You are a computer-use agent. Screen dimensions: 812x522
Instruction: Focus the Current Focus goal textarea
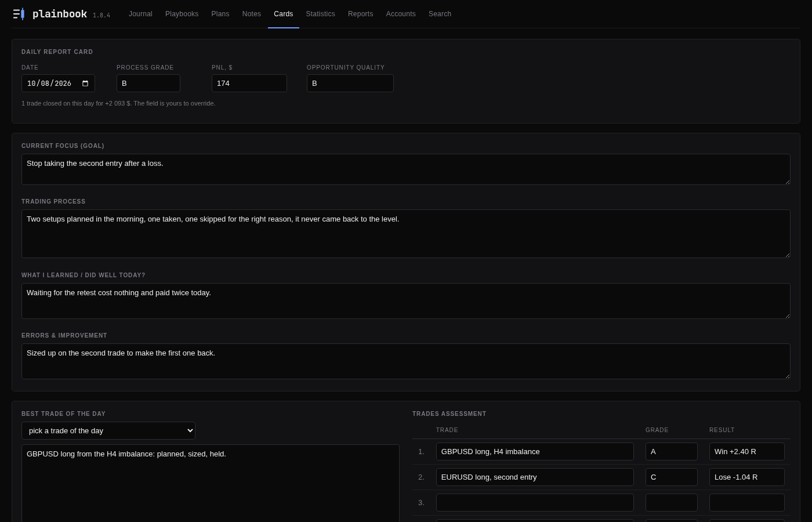tap(406, 169)
